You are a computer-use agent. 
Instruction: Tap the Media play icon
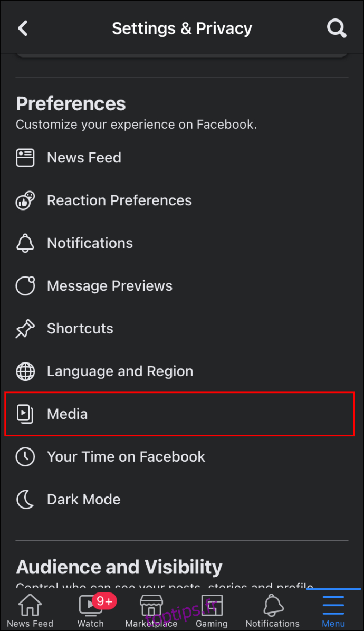pyautogui.click(x=25, y=414)
